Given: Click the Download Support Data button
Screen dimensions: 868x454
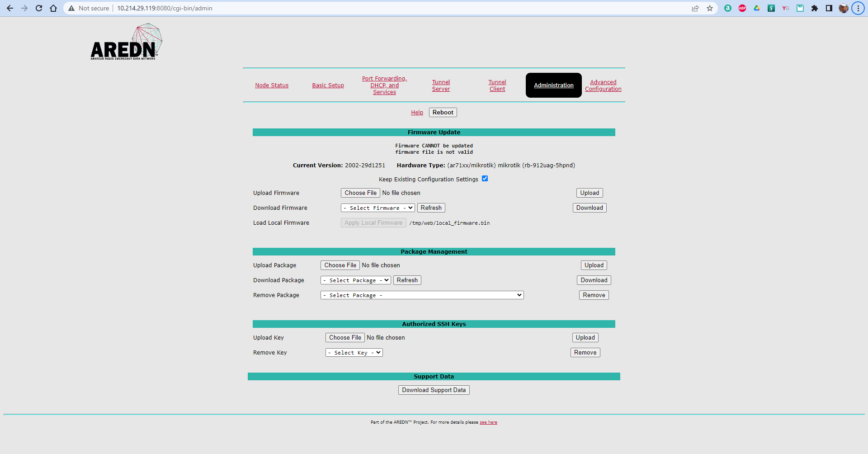Looking at the screenshot, I should 434,390.
